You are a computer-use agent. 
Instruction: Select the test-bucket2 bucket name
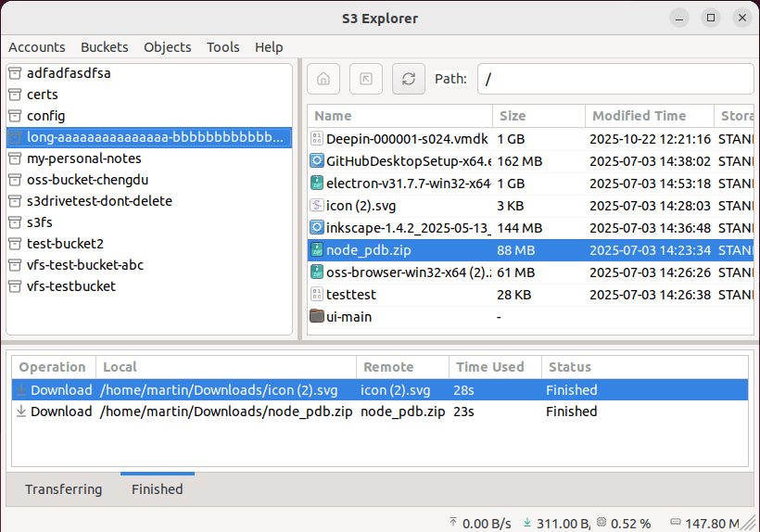pos(65,244)
